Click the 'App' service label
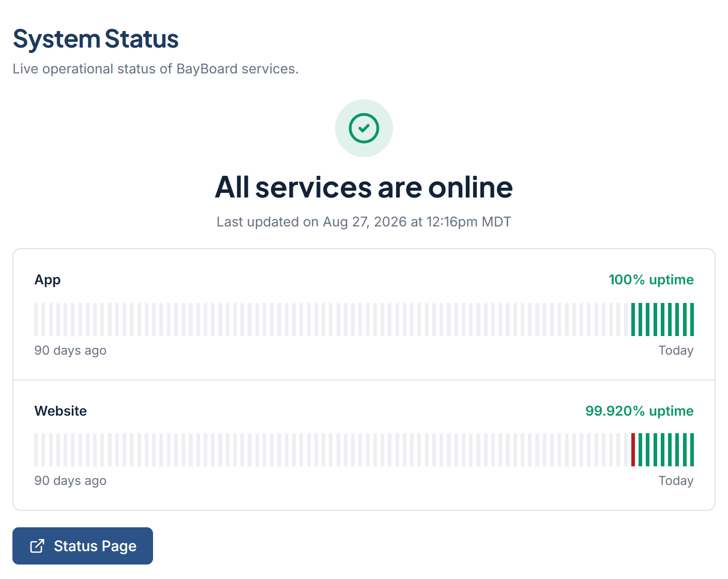 48,280
